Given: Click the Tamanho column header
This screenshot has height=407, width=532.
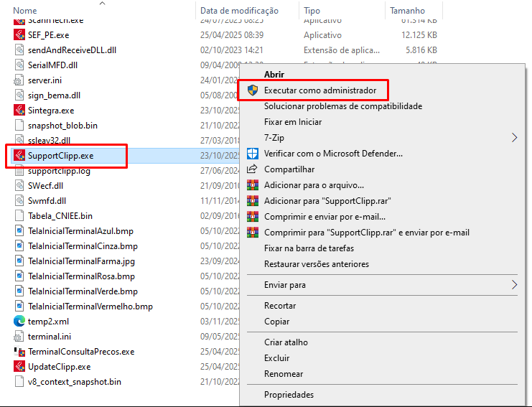Looking at the screenshot, I should 407,11.
